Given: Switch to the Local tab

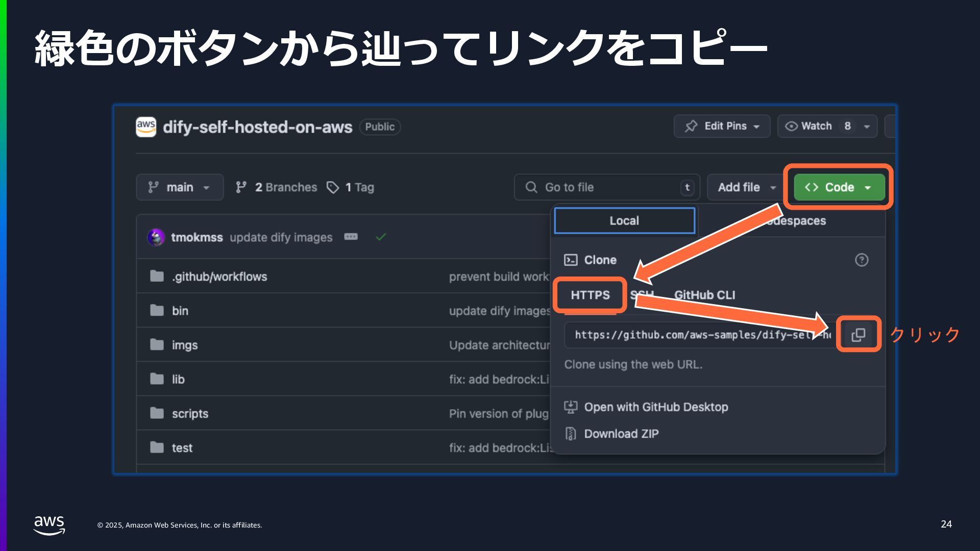Looking at the screenshot, I should point(624,220).
